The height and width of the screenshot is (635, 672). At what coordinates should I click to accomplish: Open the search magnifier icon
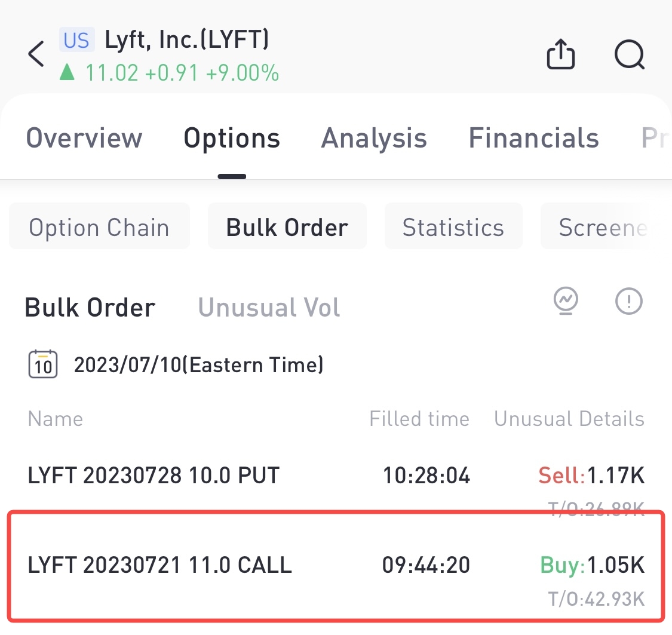coord(630,54)
